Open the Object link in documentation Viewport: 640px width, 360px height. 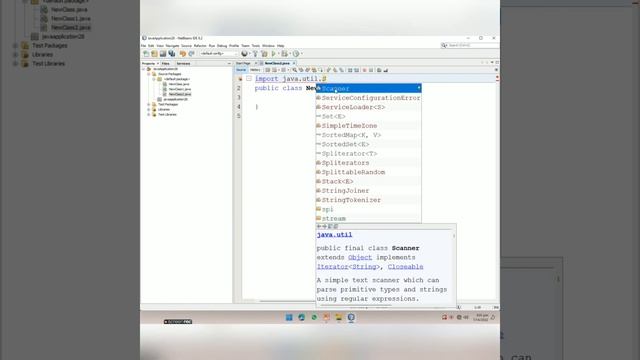360,258
